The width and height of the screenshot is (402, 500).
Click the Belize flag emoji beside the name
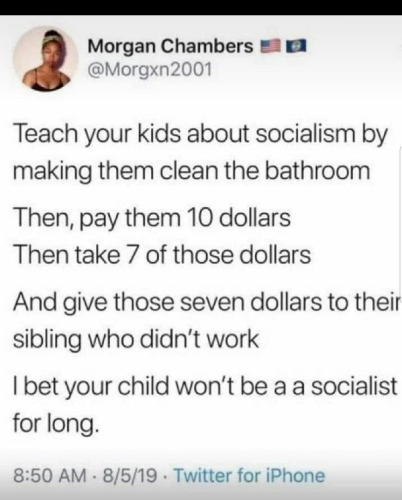(x=293, y=47)
